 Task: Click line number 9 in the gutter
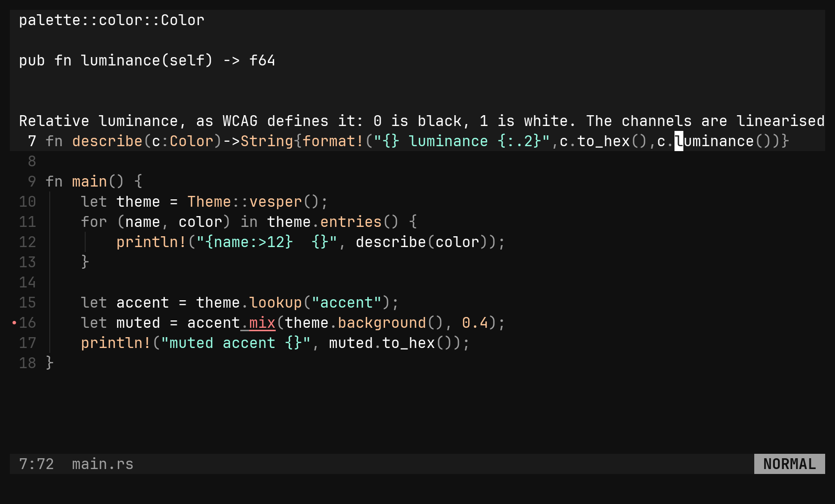tap(32, 182)
